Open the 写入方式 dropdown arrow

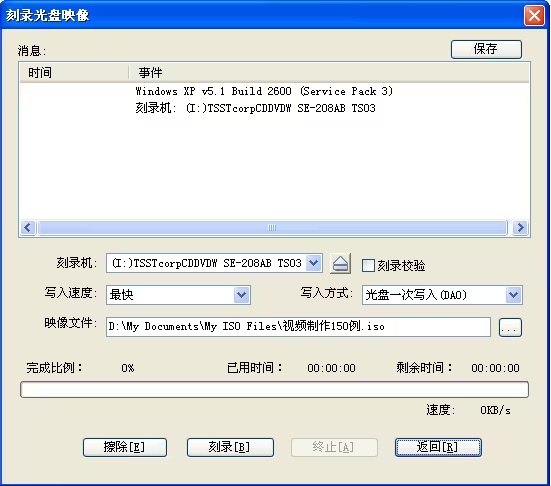coord(513,294)
